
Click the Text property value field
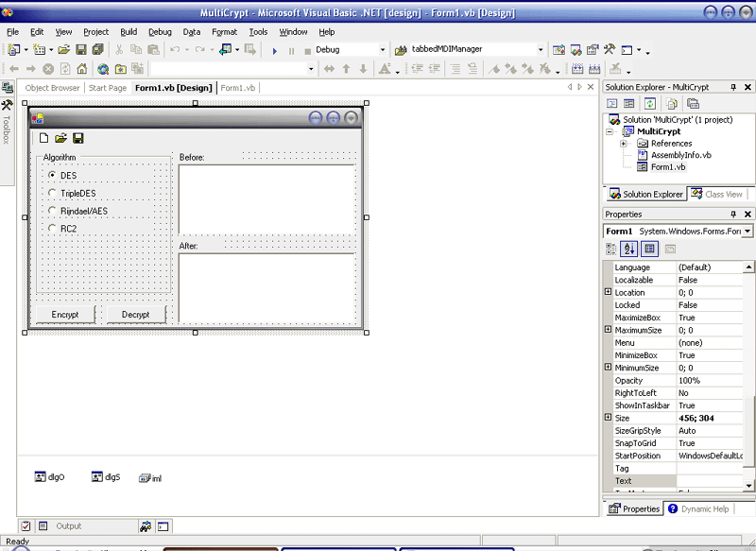coord(710,481)
